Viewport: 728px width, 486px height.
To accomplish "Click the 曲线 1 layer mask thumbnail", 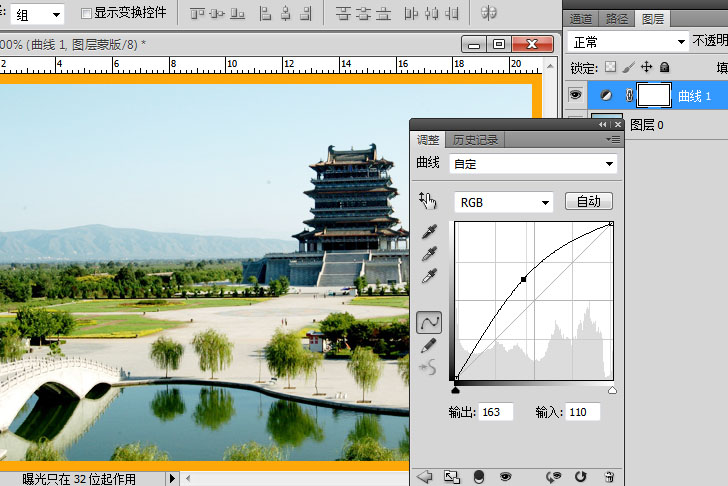I will point(654,95).
